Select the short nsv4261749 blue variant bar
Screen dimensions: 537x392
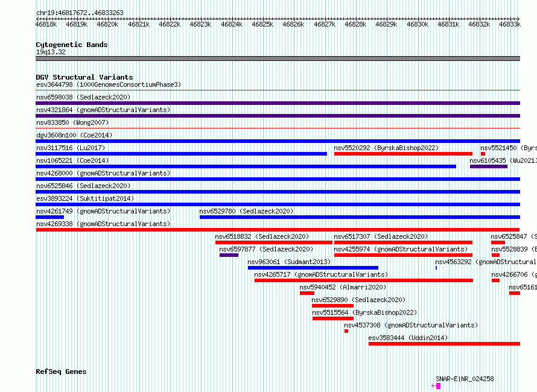49,217
